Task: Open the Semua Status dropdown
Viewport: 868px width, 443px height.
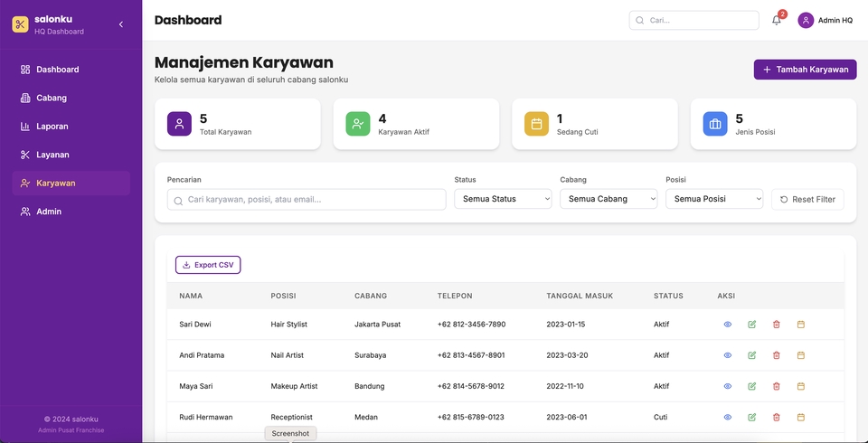Action: pyautogui.click(x=503, y=199)
